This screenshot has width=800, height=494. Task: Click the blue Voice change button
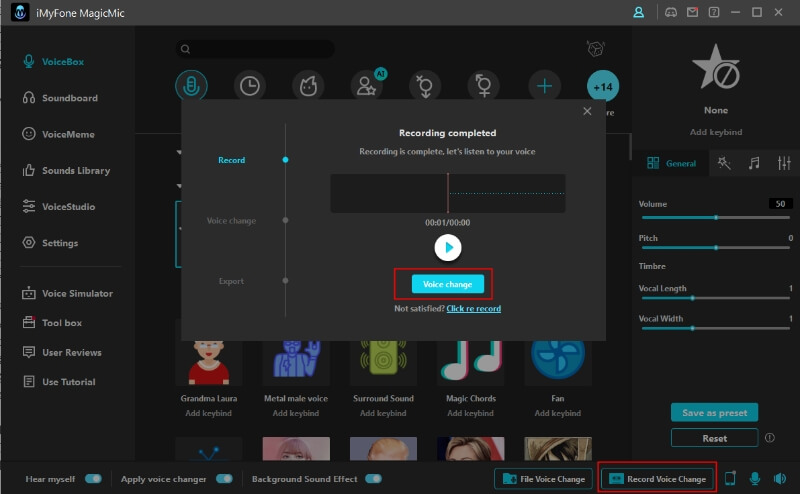click(x=447, y=284)
